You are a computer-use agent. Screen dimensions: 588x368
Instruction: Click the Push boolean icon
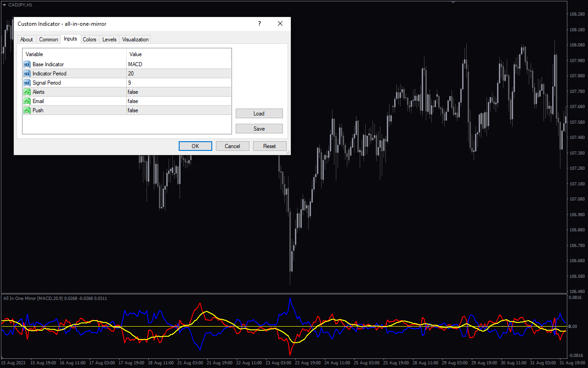27,110
